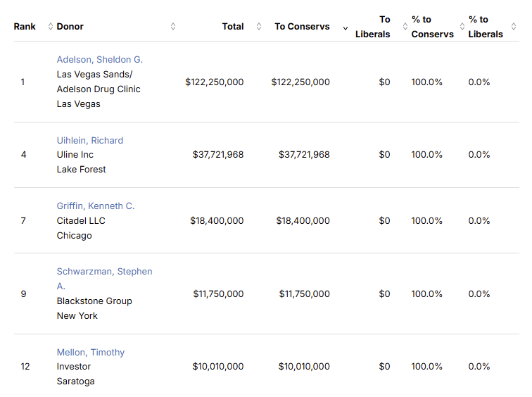Open Adelson, Sheldon G. donor link

coord(100,60)
